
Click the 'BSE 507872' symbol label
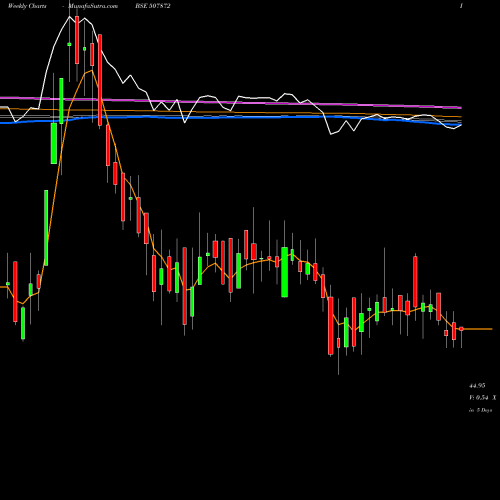pyautogui.click(x=154, y=6)
